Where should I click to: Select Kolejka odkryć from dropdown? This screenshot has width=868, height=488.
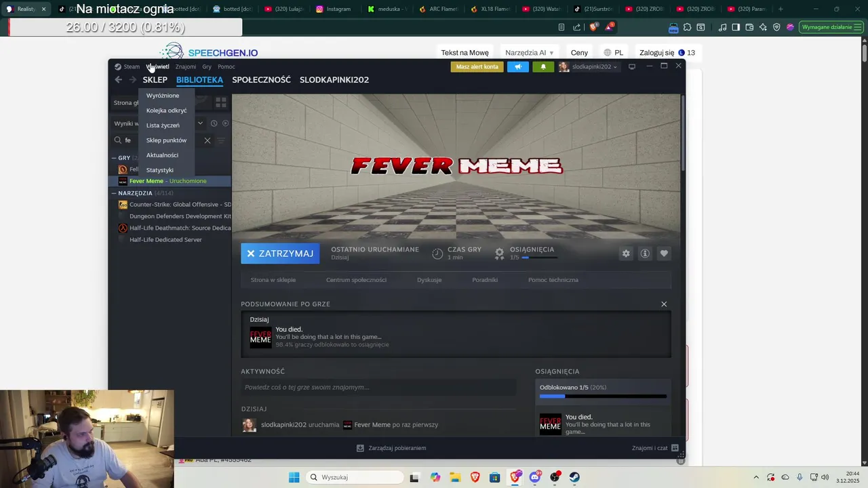click(167, 110)
